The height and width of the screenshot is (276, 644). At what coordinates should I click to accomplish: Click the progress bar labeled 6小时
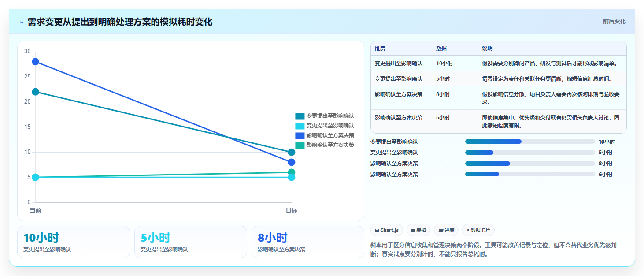click(530, 174)
